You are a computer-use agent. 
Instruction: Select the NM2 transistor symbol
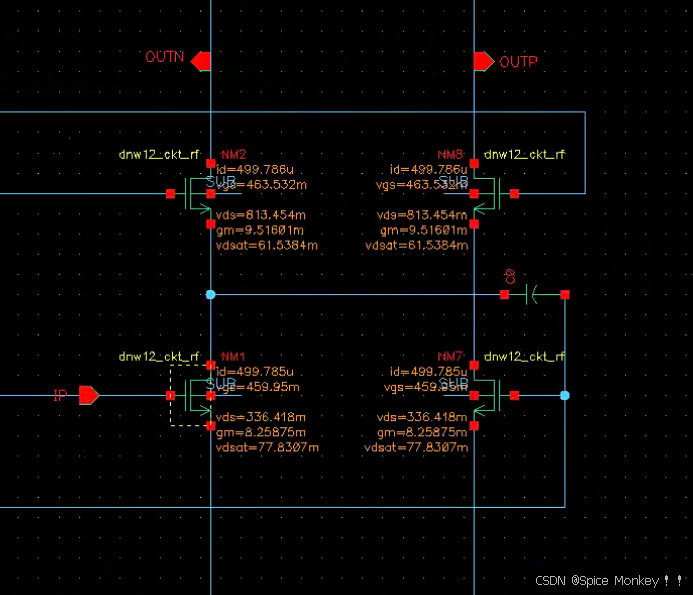click(x=191, y=194)
